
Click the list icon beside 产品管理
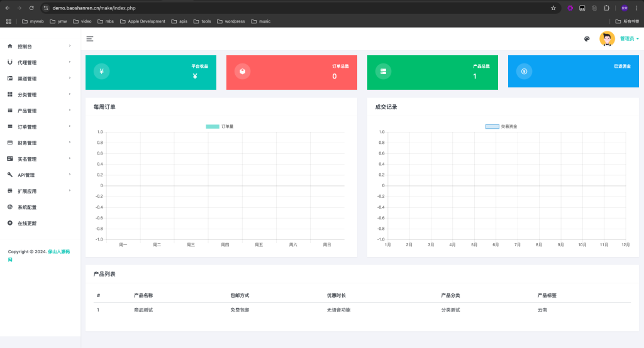point(10,111)
